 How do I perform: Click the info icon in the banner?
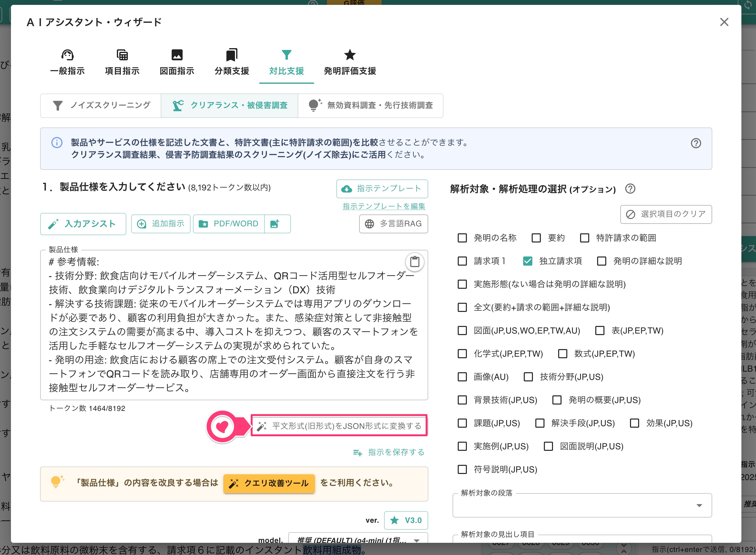57,143
